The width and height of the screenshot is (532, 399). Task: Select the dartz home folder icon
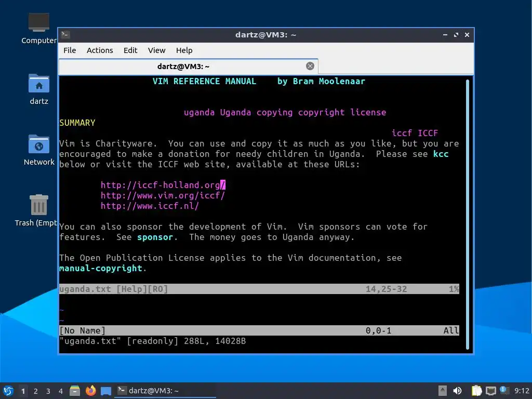point(38,89)
